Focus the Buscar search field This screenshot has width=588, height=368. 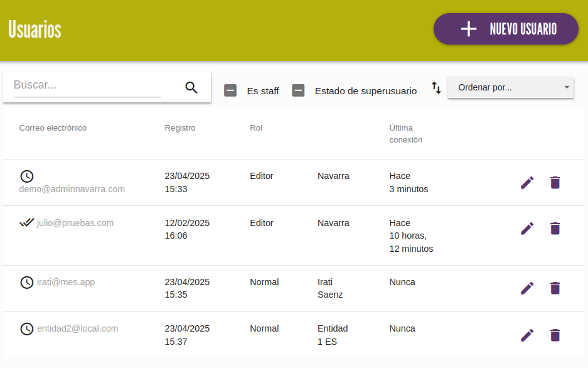click(x=87, y=85)
